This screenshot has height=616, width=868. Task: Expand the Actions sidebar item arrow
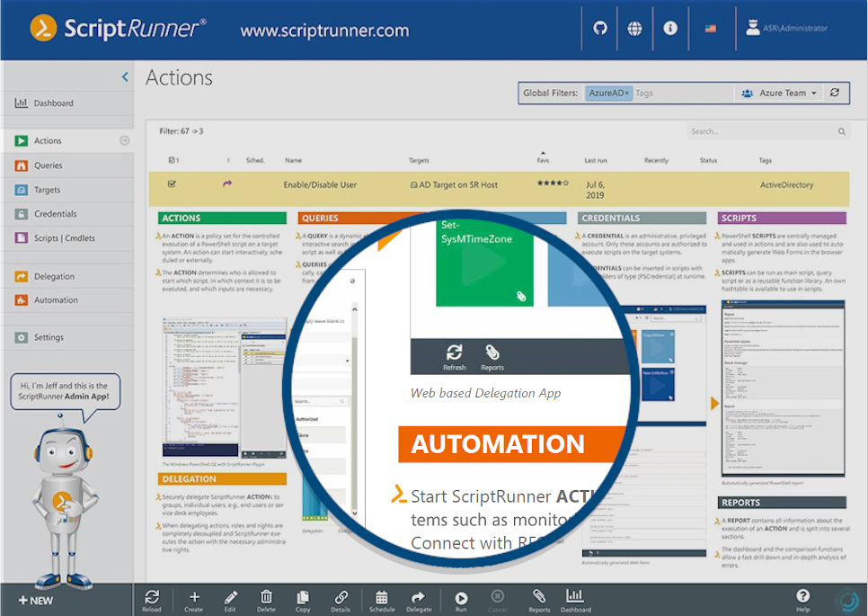point(125,140)
